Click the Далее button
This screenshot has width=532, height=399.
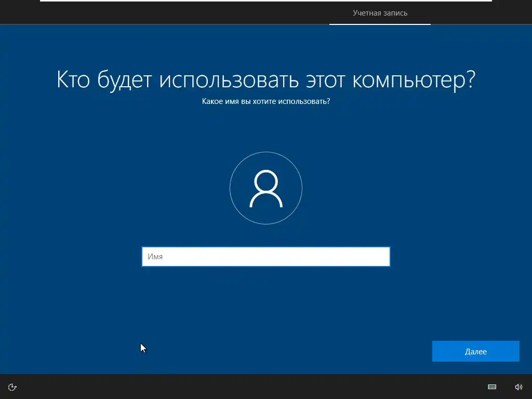[x=476, y=351]
